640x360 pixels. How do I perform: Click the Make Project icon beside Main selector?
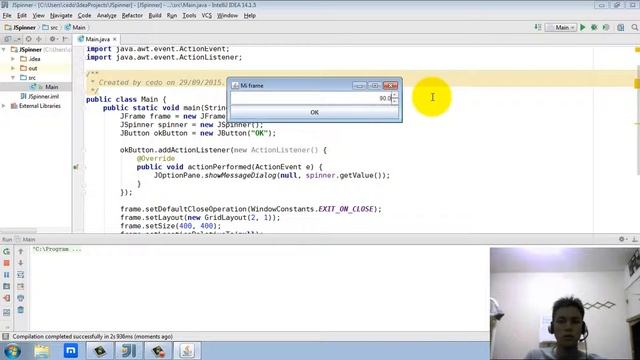(x=538, y=27)
